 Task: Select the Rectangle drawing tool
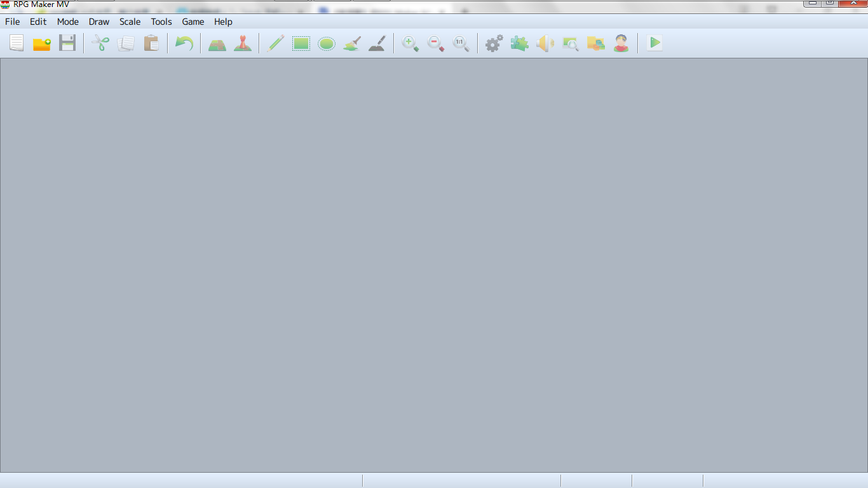(301, 43)
